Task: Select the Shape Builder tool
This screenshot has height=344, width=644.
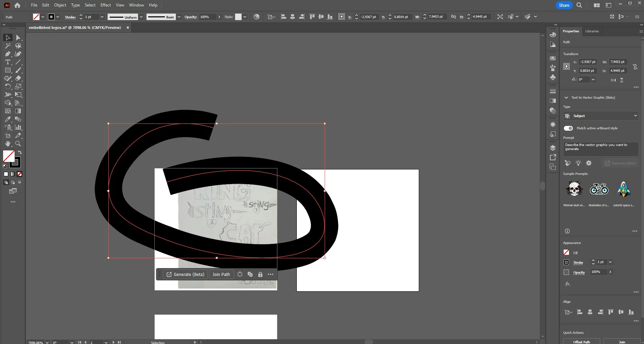Action: [x=8, y=103]
